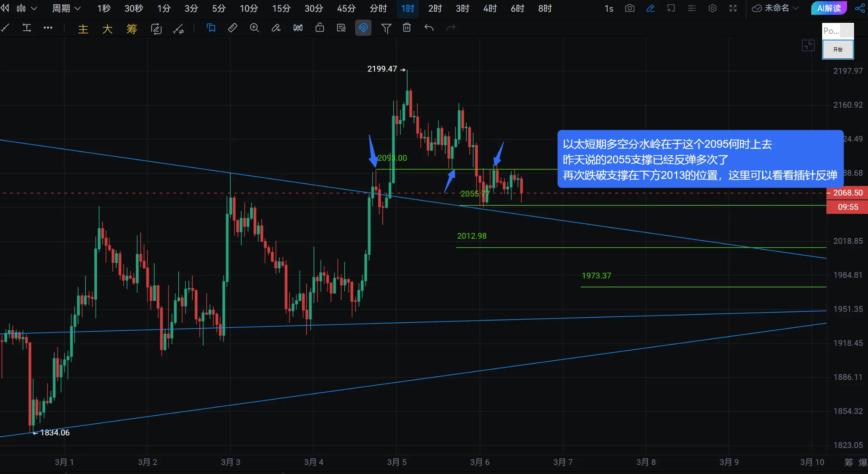Click the share icon
Image resolution: width=868 pixels, height=474 pixels.
(860, 8)
